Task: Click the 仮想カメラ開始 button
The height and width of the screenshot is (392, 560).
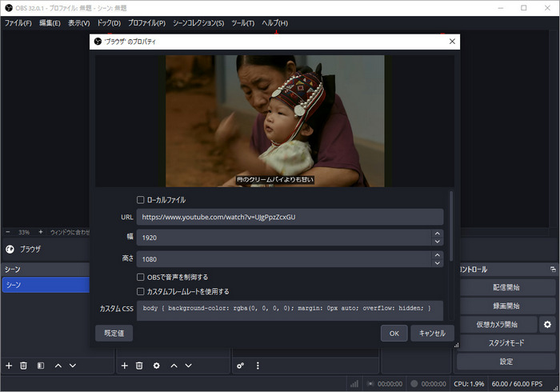Action: (497, 324)
